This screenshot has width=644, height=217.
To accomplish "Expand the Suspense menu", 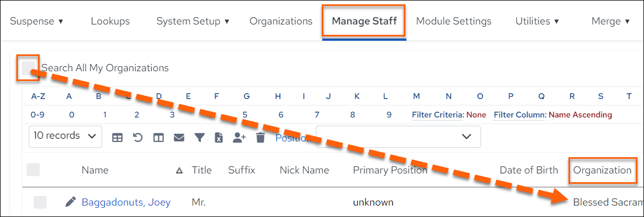I will click(36, 21).
